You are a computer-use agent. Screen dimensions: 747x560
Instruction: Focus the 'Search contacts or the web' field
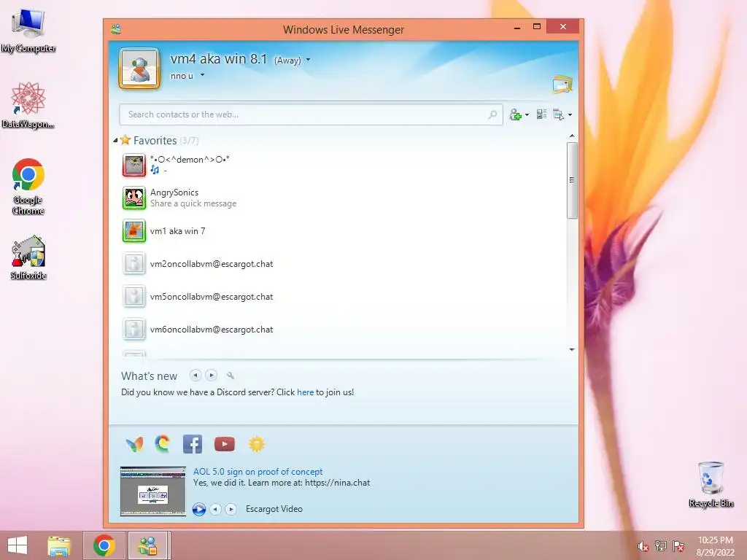click(x=311, y=114)
